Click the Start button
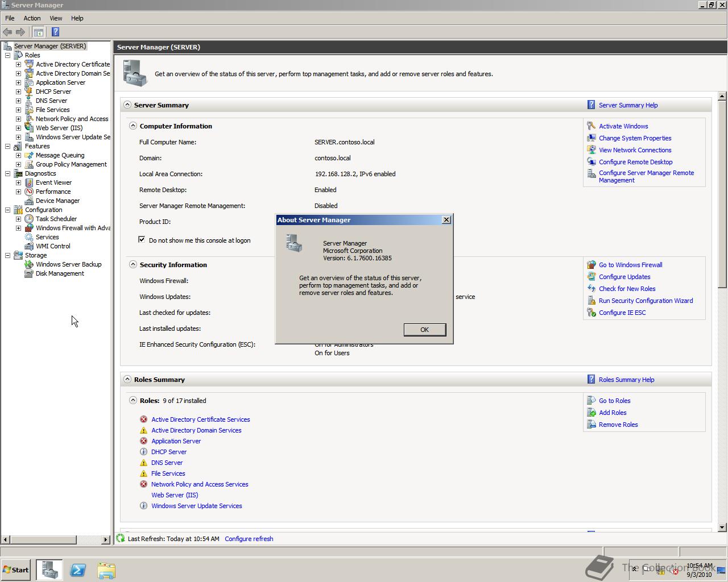Image resolution: width=728 pixels, height=582 pixels. click(15, 570)
